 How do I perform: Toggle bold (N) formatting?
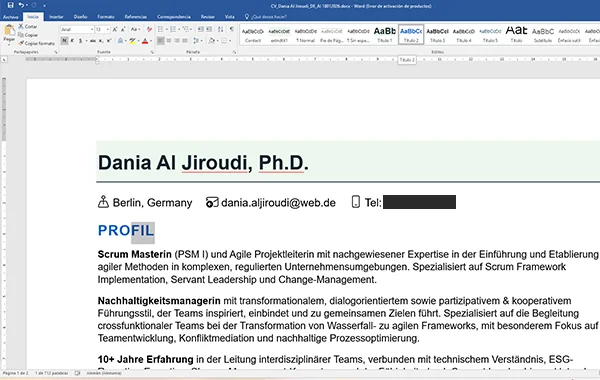[x=64, y=41]
